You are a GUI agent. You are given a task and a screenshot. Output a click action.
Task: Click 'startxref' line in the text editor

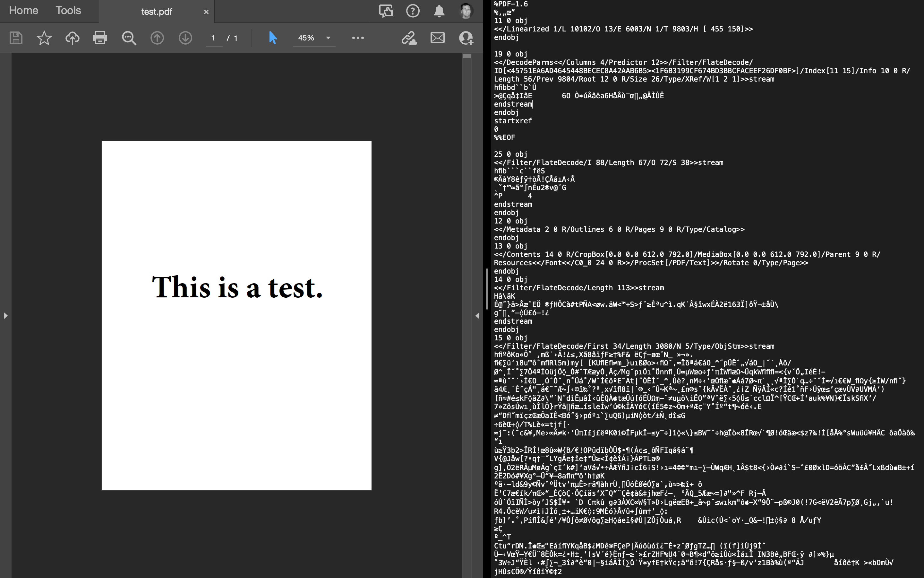coord(513,121)
